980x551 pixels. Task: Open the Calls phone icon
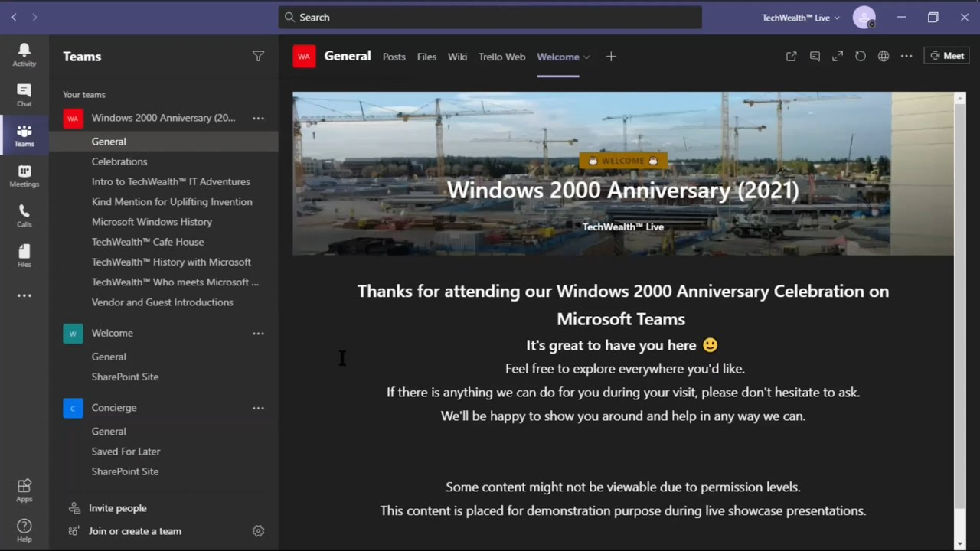tap(24, 216)
